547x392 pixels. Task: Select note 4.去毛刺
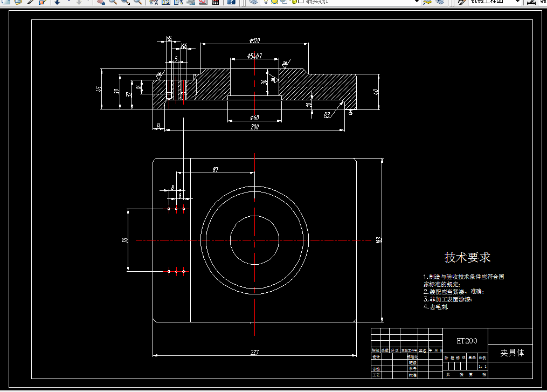pyautogui.click(x=436, y=307)
